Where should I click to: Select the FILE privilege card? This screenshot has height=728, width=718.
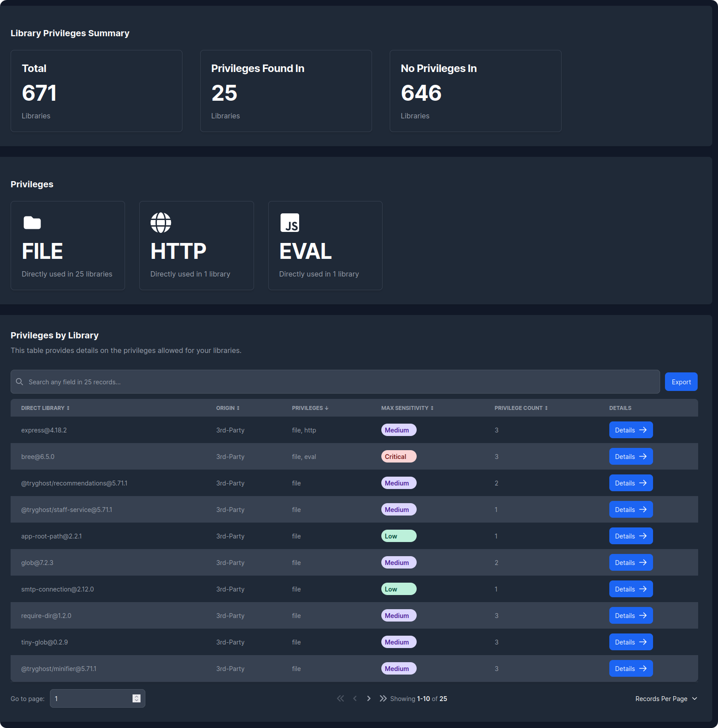pos(68,246)
